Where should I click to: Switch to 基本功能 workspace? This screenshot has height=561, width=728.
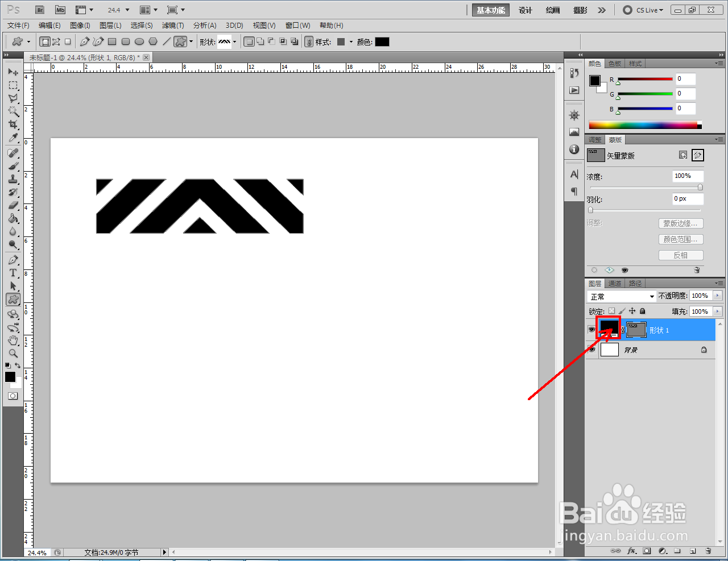(x=491, y=10)
